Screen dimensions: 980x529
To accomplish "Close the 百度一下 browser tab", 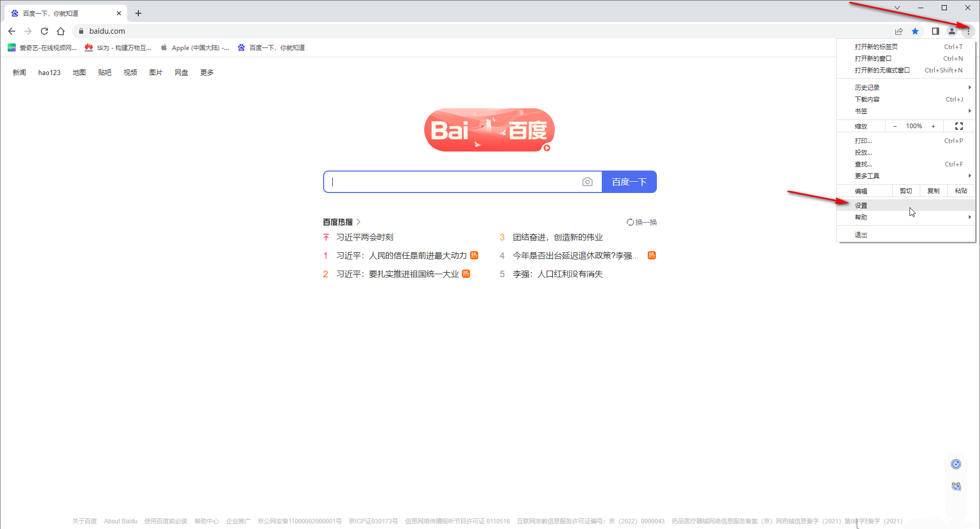I will (119, 13).
